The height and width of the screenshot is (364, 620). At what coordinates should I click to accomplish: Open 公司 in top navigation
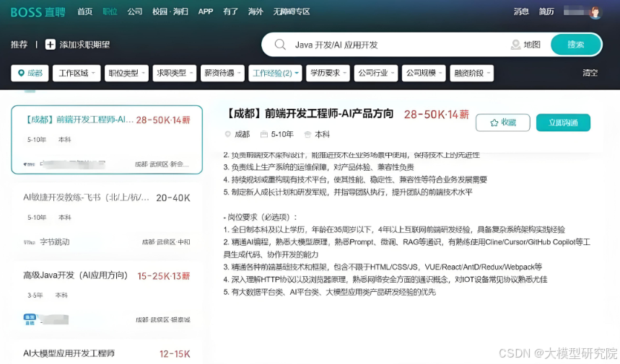(x=135, y=12)
